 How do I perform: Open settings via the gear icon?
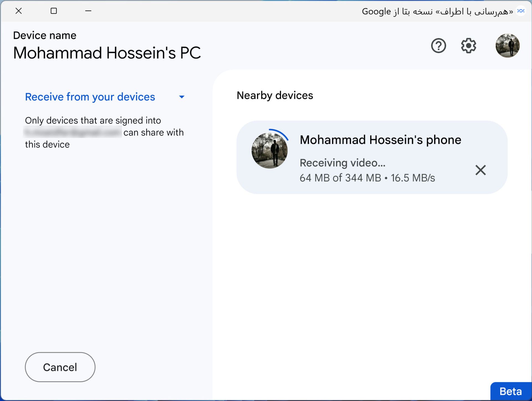(x=468, y=46)
